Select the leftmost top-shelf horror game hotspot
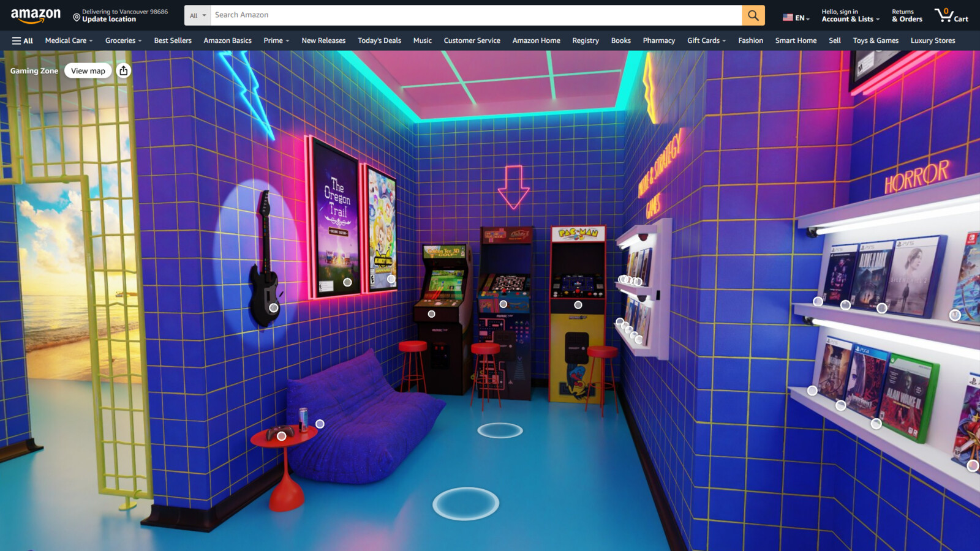Viewport: 980px width, 551px height. point(818,301)
